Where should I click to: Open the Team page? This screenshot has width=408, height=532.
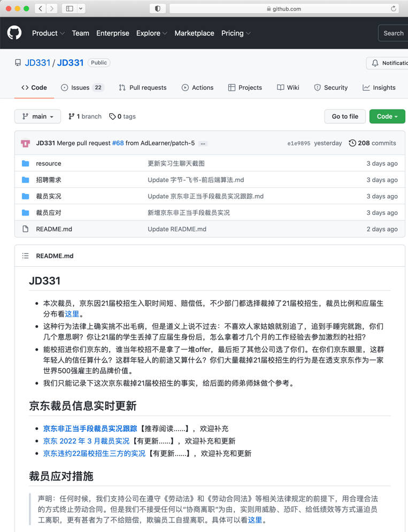[80, 33]
